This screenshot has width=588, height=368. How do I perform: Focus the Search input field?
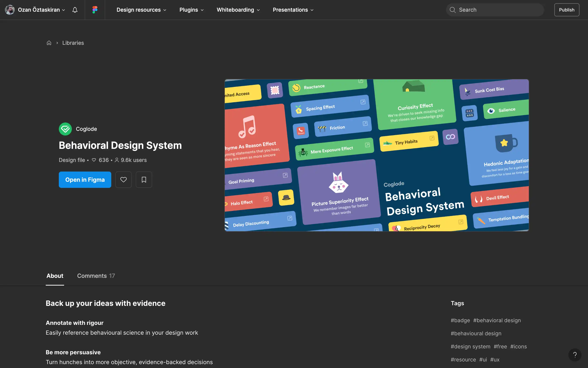coord(495,10)
